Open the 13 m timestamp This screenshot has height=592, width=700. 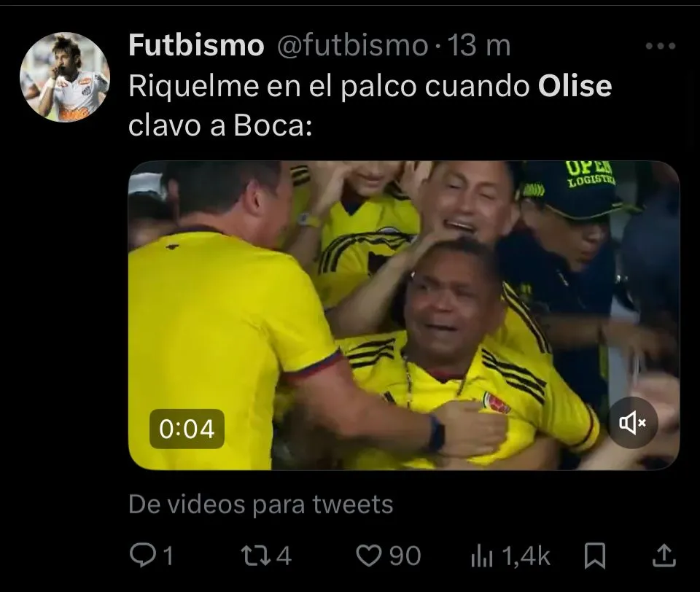tap(479, 45)
